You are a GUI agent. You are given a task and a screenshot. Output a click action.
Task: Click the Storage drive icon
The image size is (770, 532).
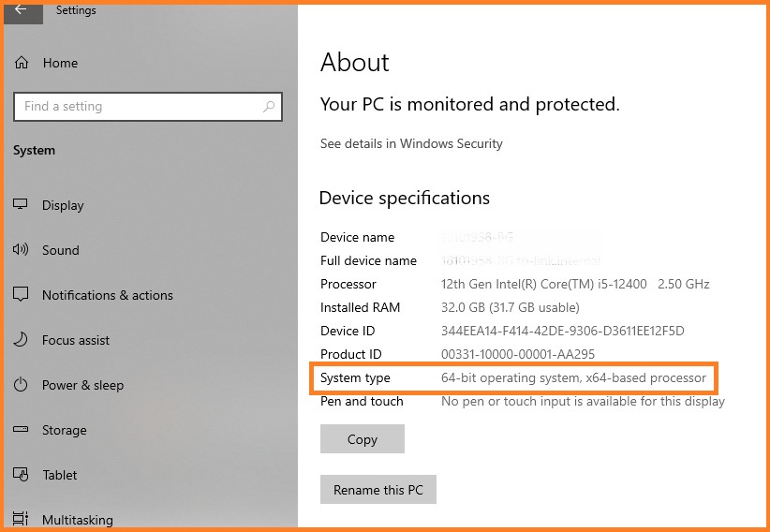pos(22,430)
